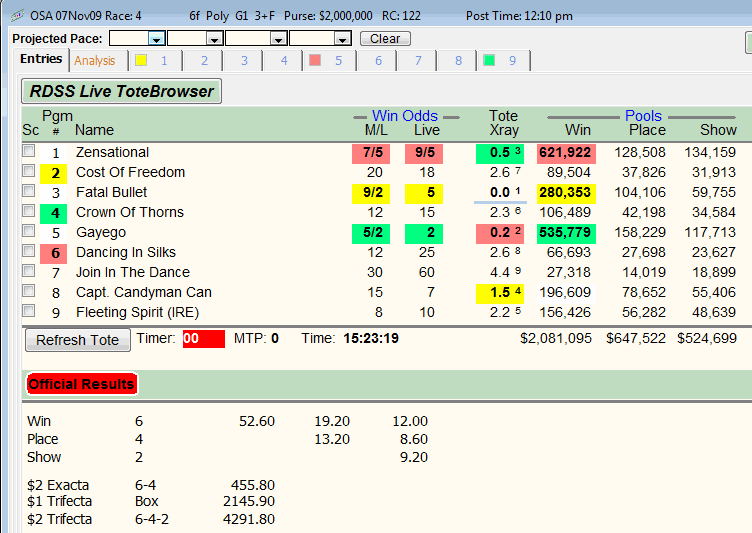This screenshot has height=533, width=752.
Task: Click the 621,922 win pool value
Action: [566, 154]
